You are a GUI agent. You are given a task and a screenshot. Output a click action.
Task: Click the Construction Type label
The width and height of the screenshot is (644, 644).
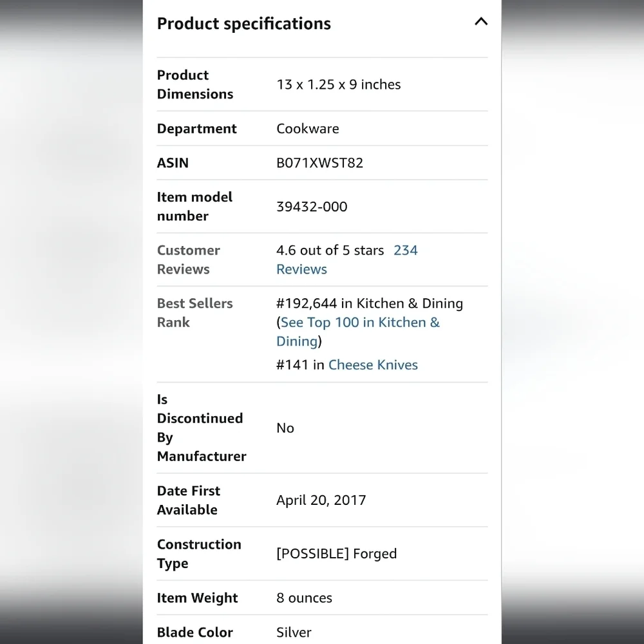[x=199, y=554]
